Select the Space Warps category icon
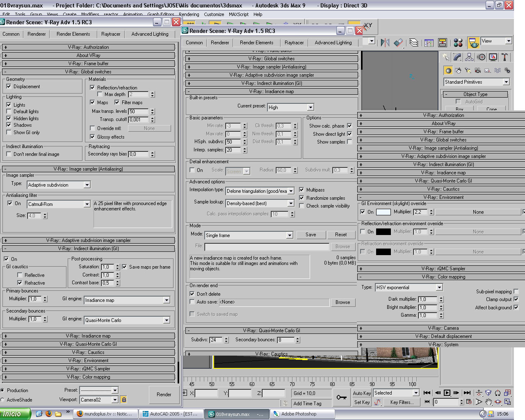 tap(498, 71)
